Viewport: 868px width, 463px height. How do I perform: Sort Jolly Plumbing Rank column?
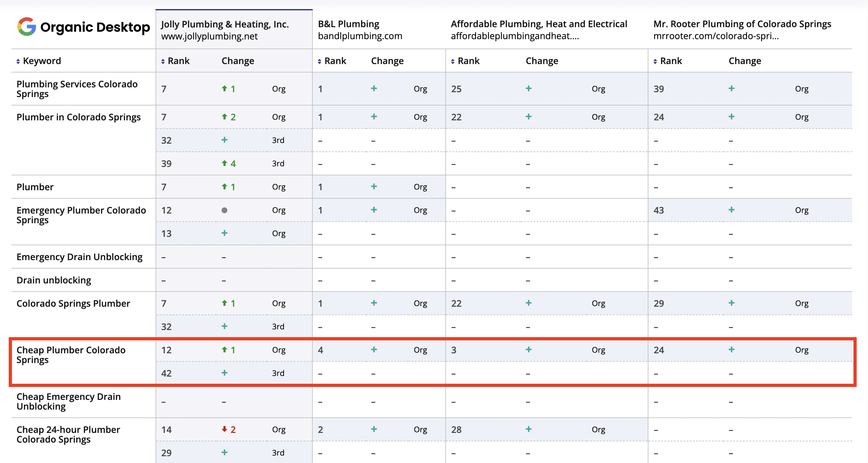[163, 61]
